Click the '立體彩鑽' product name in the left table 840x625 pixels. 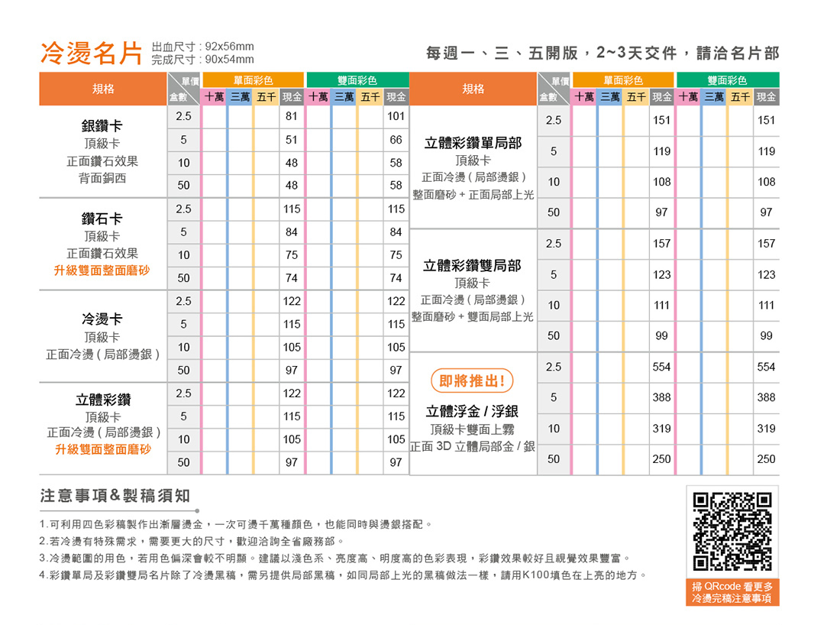pos(103,400)
